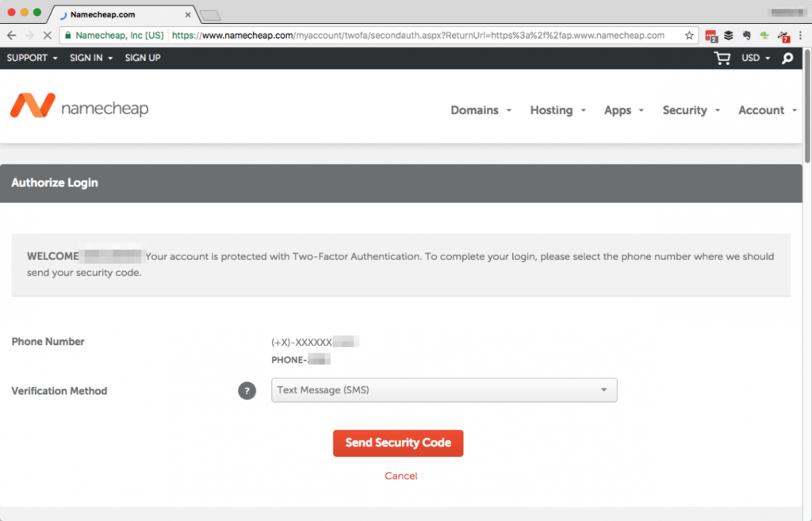Click the masked phone number '(+X)-XXXXXX'

(x=301, y=343)
